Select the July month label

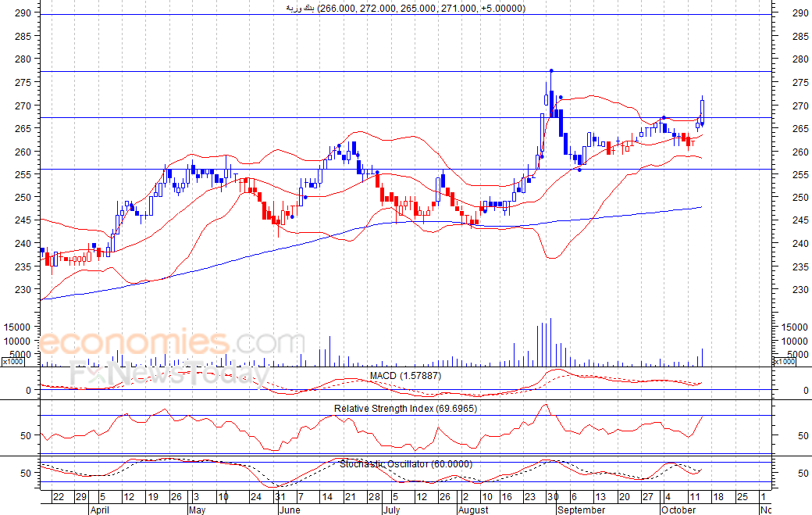[391, 510]
